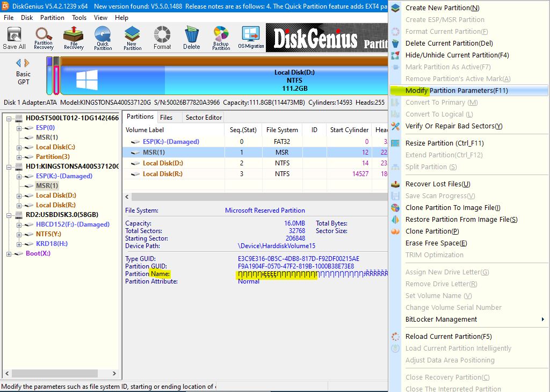Select Local Disk(C:) in the disk tree

(55, 147)
